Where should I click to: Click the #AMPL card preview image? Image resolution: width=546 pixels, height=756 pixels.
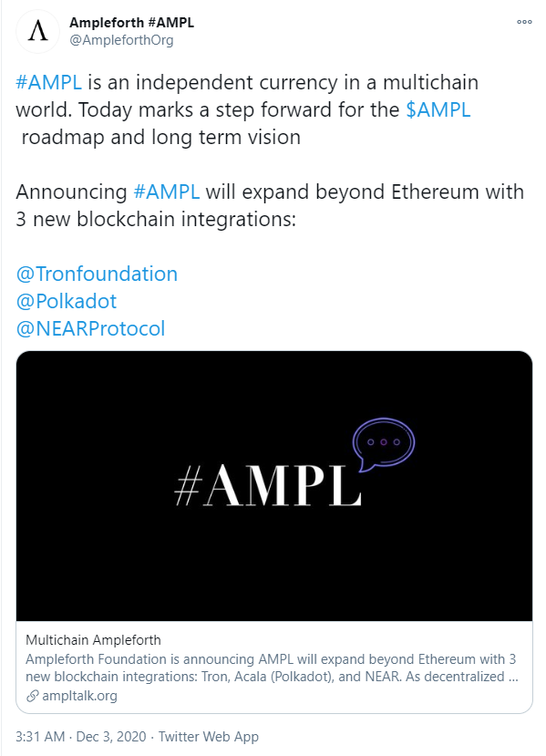(274, 486)
